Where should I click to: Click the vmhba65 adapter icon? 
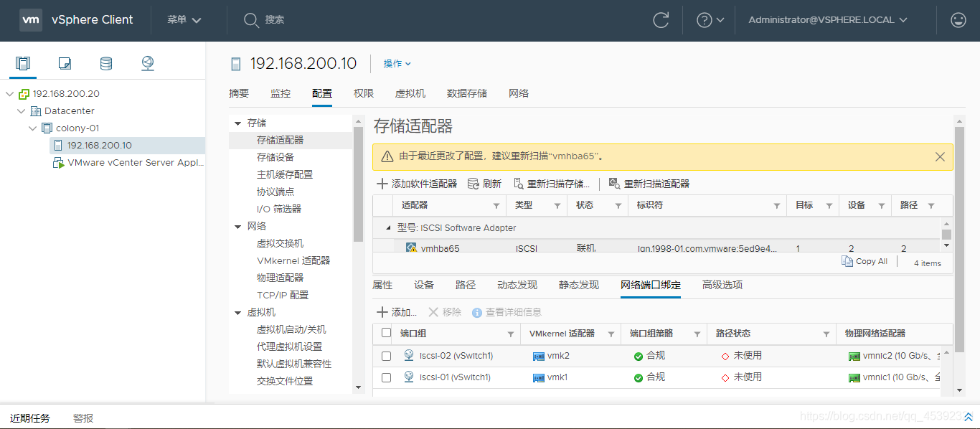click(411, 248)
